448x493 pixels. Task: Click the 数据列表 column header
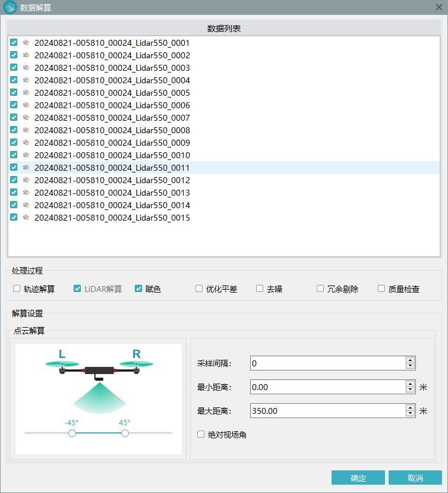223,29
